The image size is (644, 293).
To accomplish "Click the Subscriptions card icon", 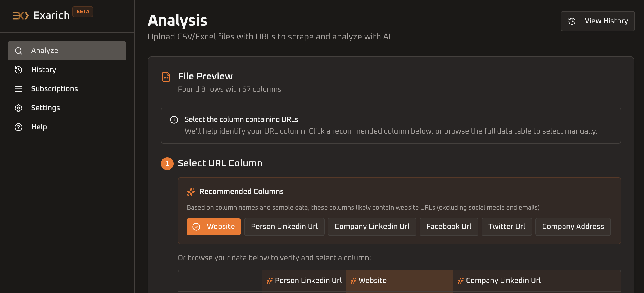I will point(19,89).
